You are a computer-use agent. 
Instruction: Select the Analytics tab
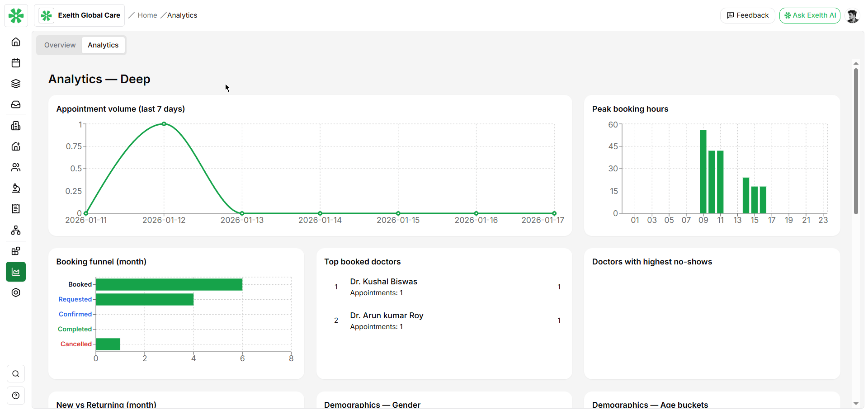[x=103, y=45]
